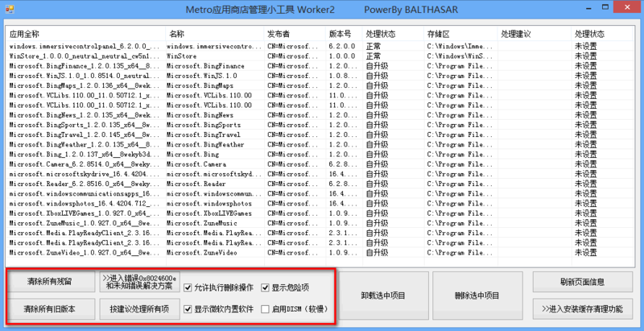Sort by 处理建议 column header
Image resolution: width=644 pixels, height=331 pixels.
point(535,34)
